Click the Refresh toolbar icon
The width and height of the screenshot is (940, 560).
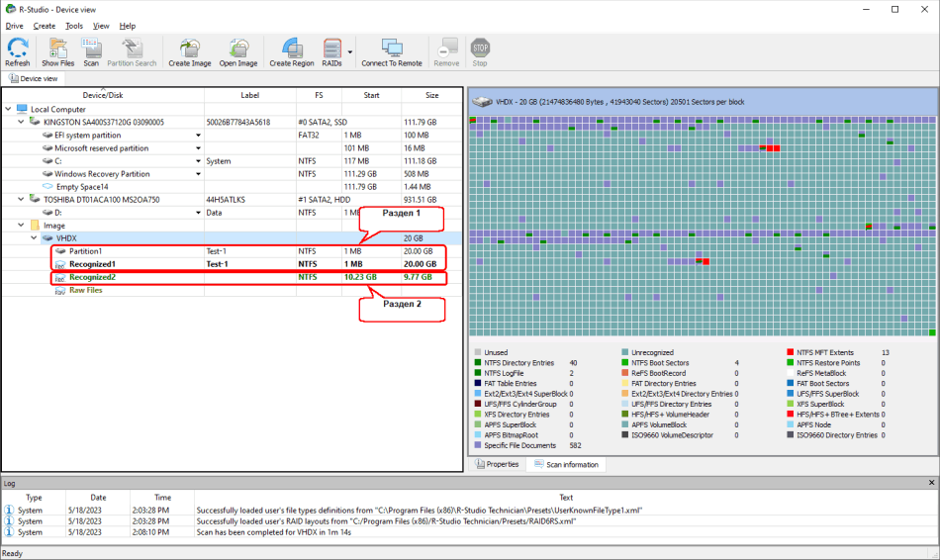18,52
